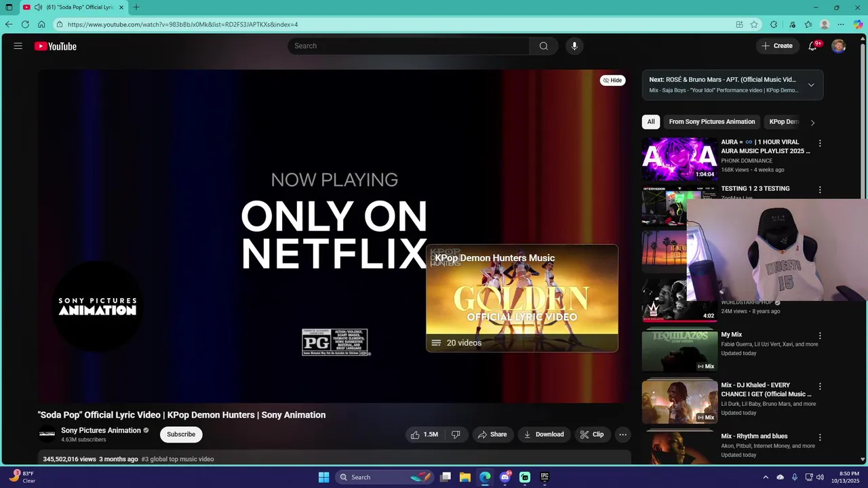Open Sony Pictures Animation channel name
868x488 pixels.
tap(101, 430)
